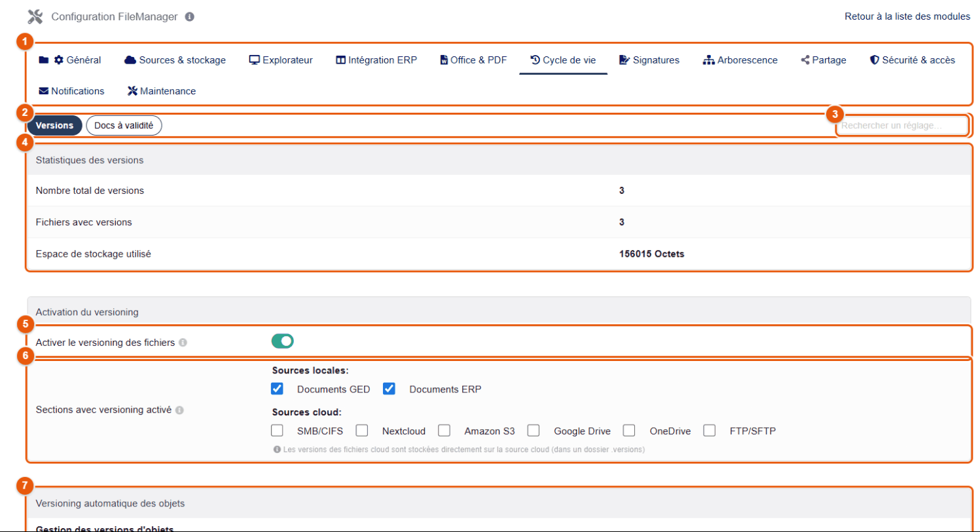Click the shield icon of Sécurité & accès
This screenshot has height=532, width=980.
874,60
